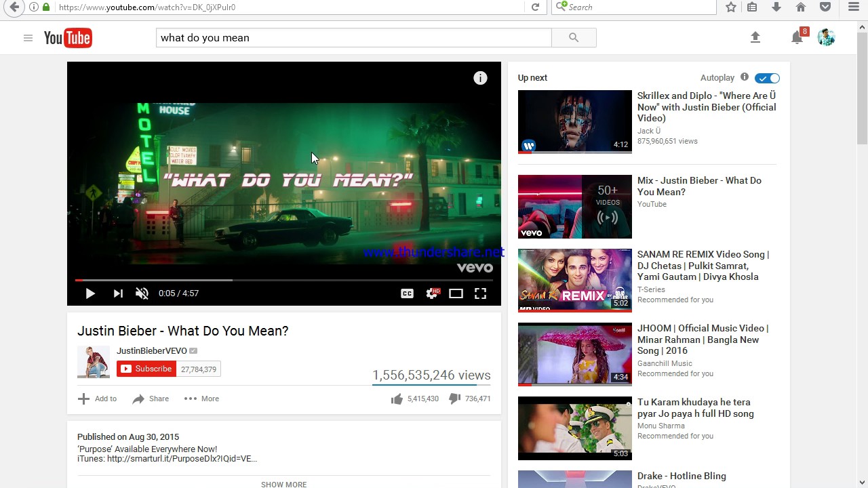Click the browser search box
This screenshot has width=868, height=488.
(x=635, y=7)
